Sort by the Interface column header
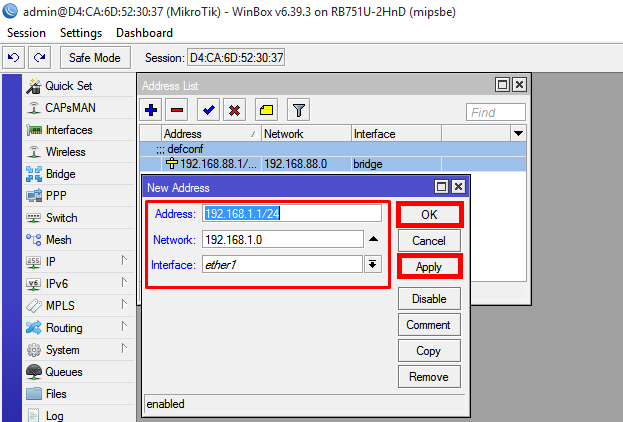Image resolution: width=623 pixels, height=422 pixels. 396,134
